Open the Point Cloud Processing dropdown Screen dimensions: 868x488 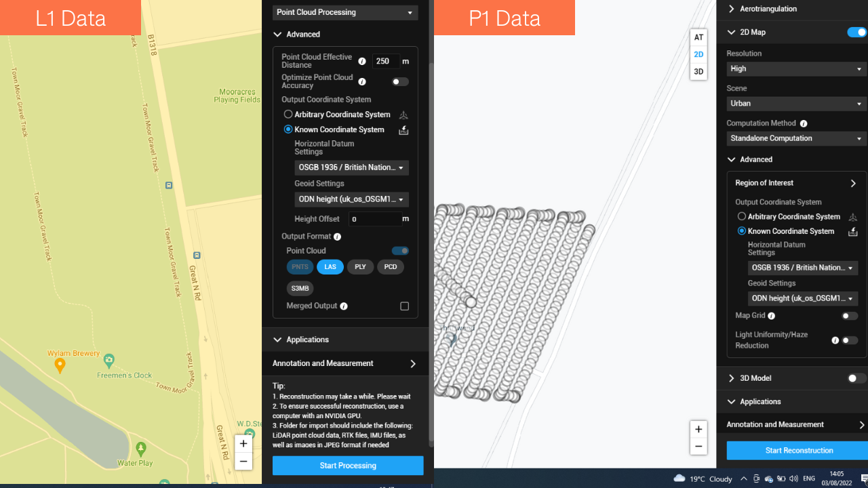[345, 12]
